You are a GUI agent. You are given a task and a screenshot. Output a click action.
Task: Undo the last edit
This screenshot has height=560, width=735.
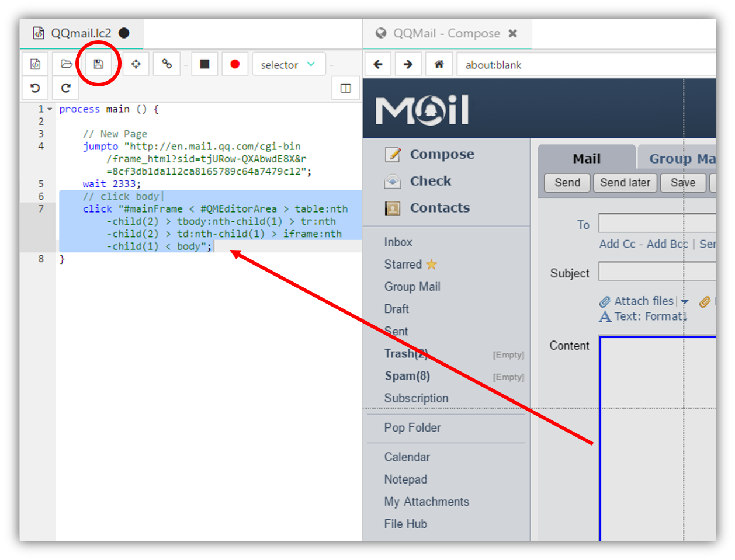[35, 88]
